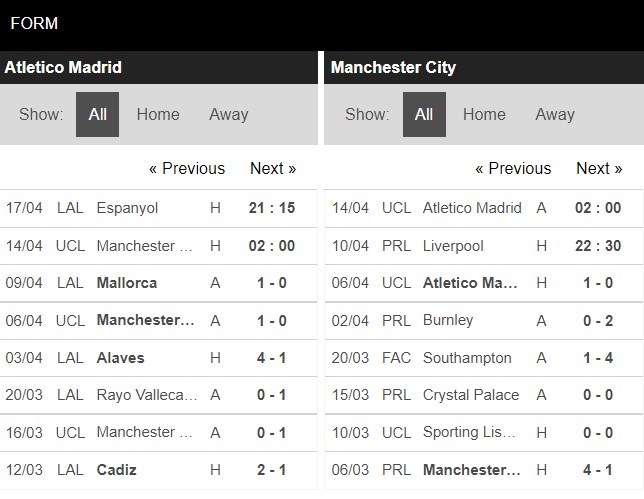Viewport: 644px width, 499px height.
Task: Select the All tab under Manchester City
Action: [424, 114]
